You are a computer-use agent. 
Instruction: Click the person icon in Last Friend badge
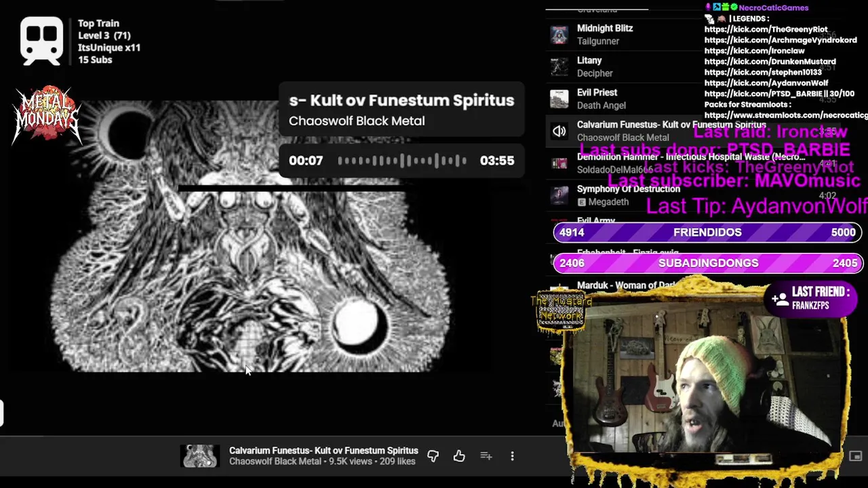[x=779, y=298]
